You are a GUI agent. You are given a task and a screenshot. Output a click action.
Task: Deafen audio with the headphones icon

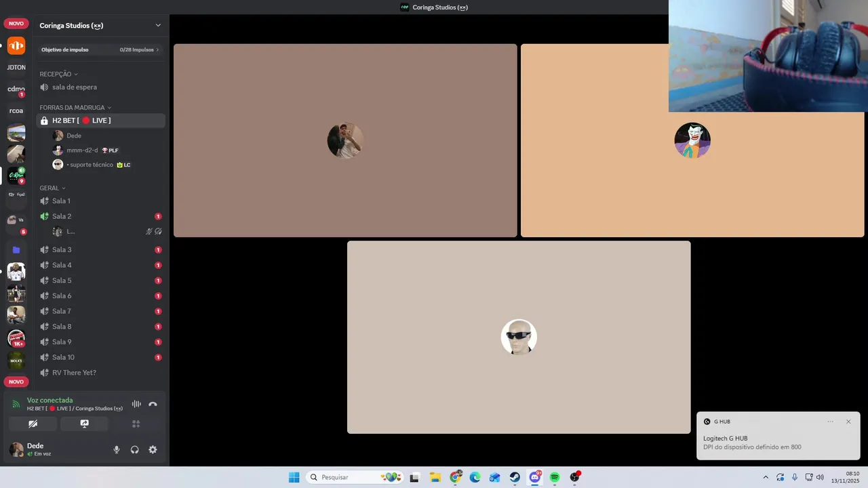click(x=135, y=449)
